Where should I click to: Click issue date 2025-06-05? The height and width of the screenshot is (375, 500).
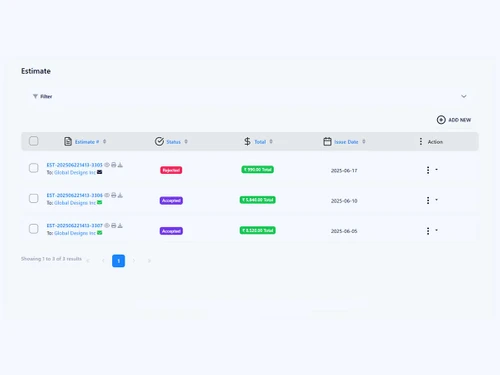(344, 231)
